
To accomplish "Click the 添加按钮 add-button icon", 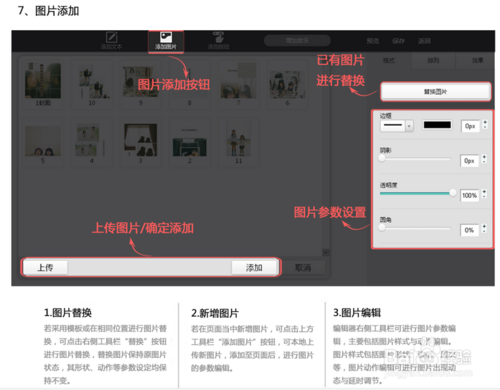I will click(x=218, y=40).
